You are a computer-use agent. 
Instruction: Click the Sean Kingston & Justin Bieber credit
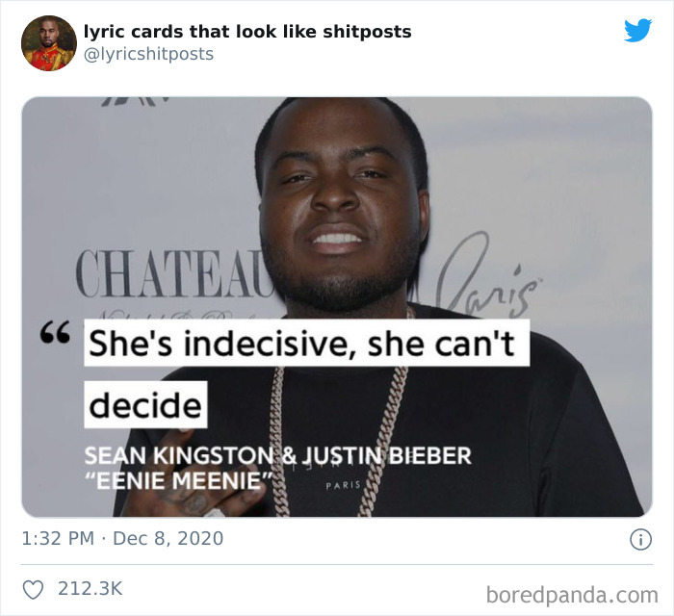tap(278, 456)
